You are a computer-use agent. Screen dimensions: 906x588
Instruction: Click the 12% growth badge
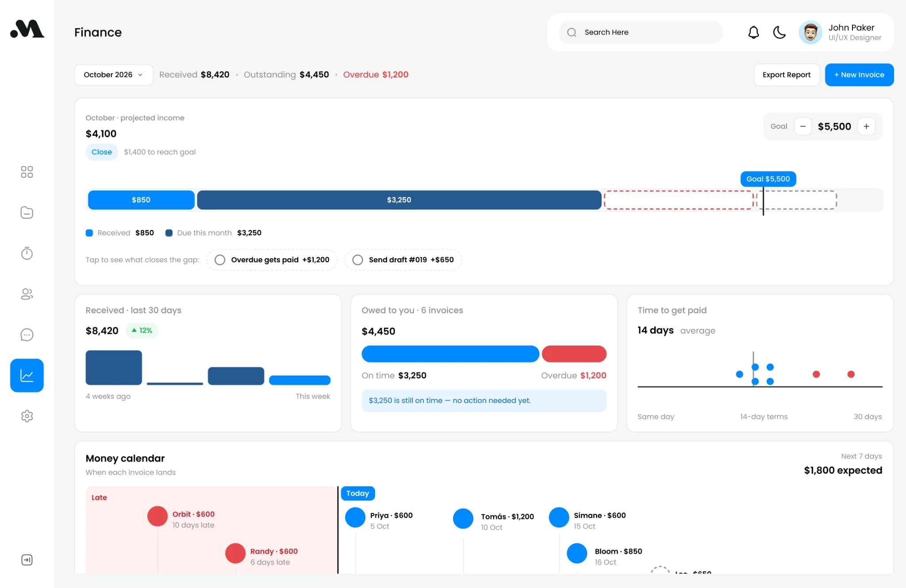click(x=142, y=330)
